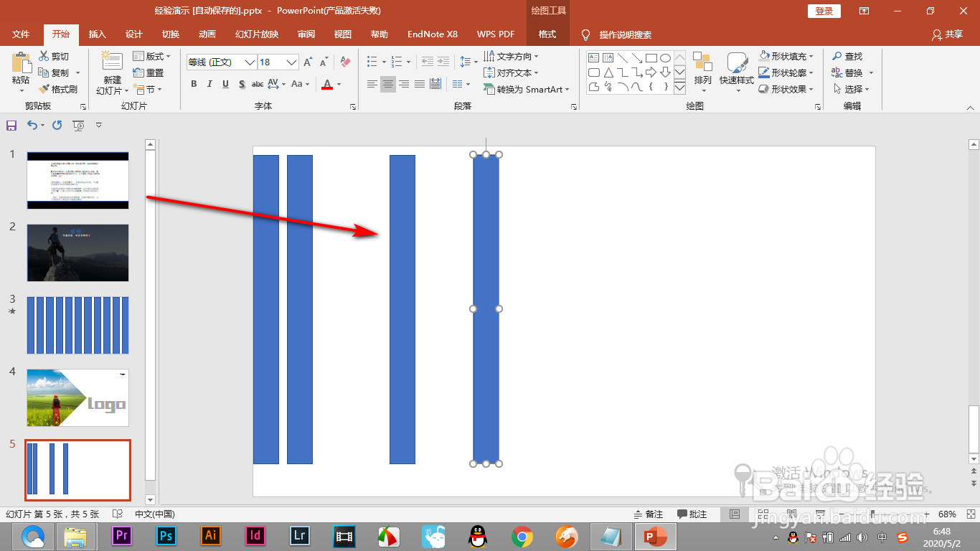Select slide 3 thumbnail with blue bars

coord(78,325)
